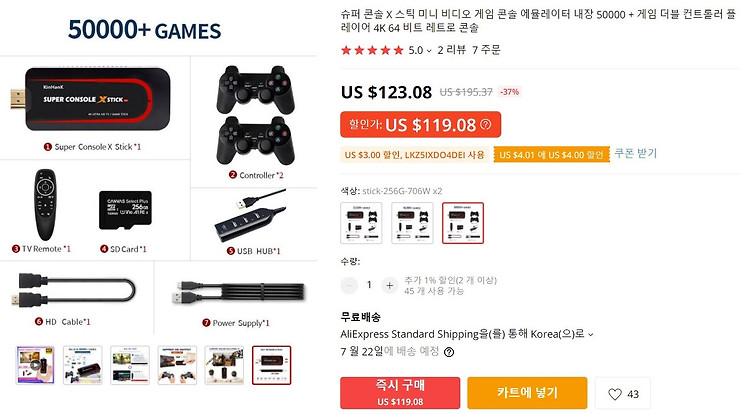Viewport: 750px width, 414px height.
Task: Click the US $4.00 orange coupon tag
Action: pos(551,155)
